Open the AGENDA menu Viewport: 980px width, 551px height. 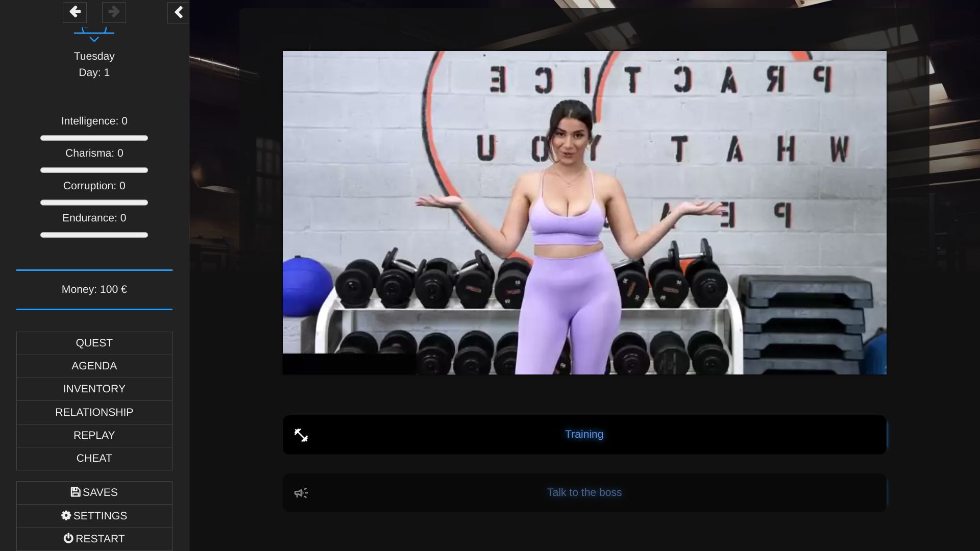(x=94, y=366)
